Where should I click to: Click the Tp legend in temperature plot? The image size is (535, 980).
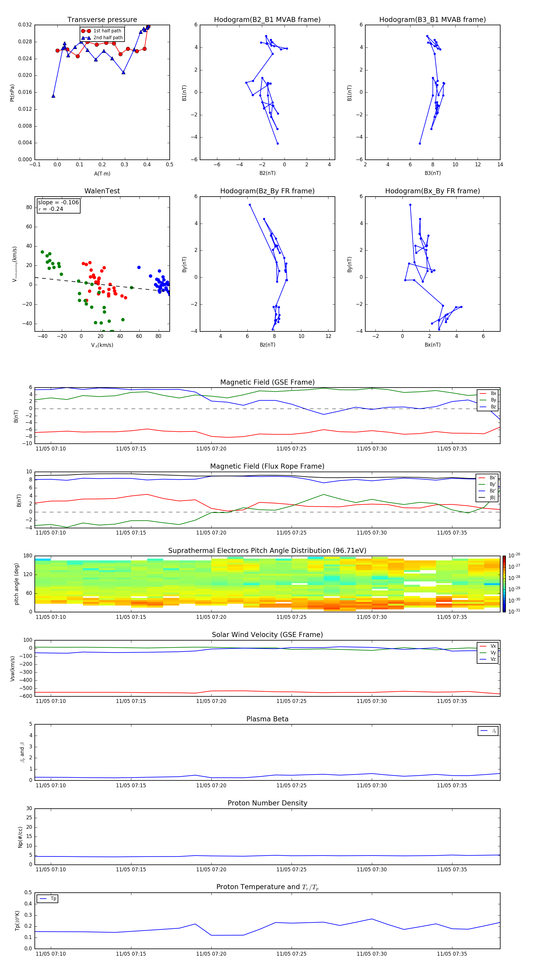tap(48, 899)
